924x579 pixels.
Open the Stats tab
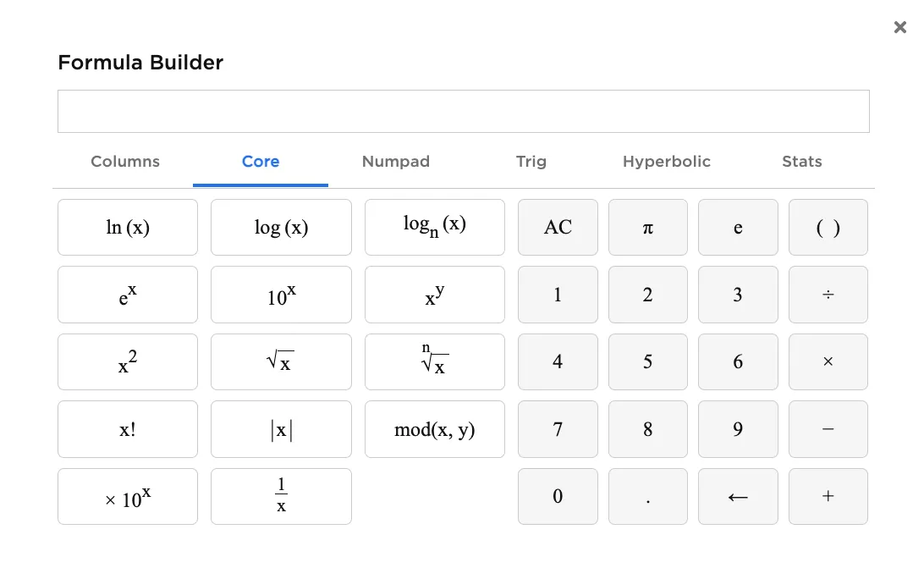point(801,162)
